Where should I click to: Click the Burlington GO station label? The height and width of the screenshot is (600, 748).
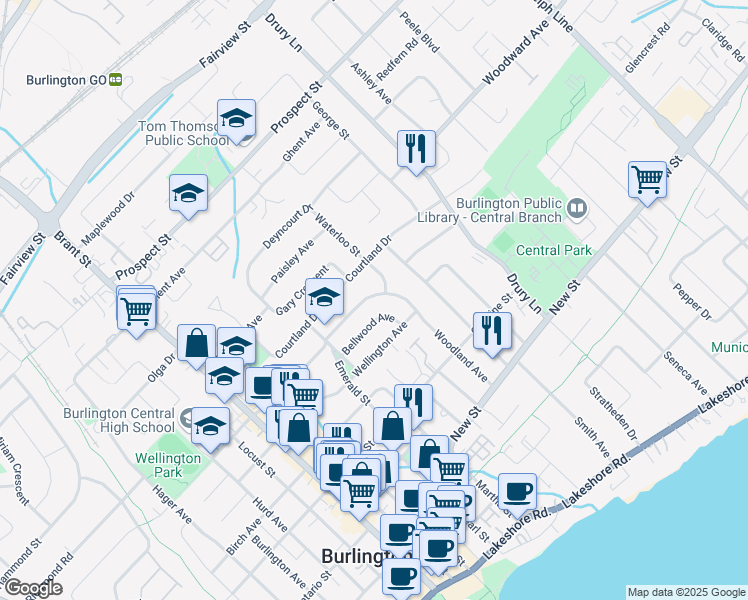coord(66,80)
